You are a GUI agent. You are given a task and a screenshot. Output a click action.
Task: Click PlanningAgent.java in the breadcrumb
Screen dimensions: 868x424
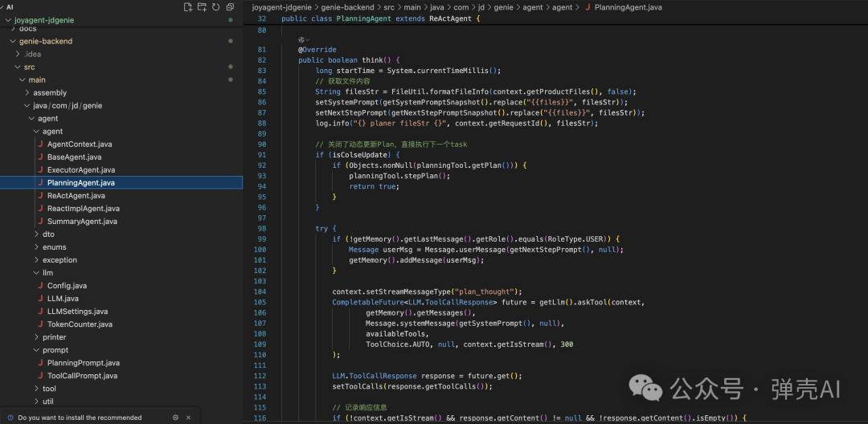click(x=628, y=8)
